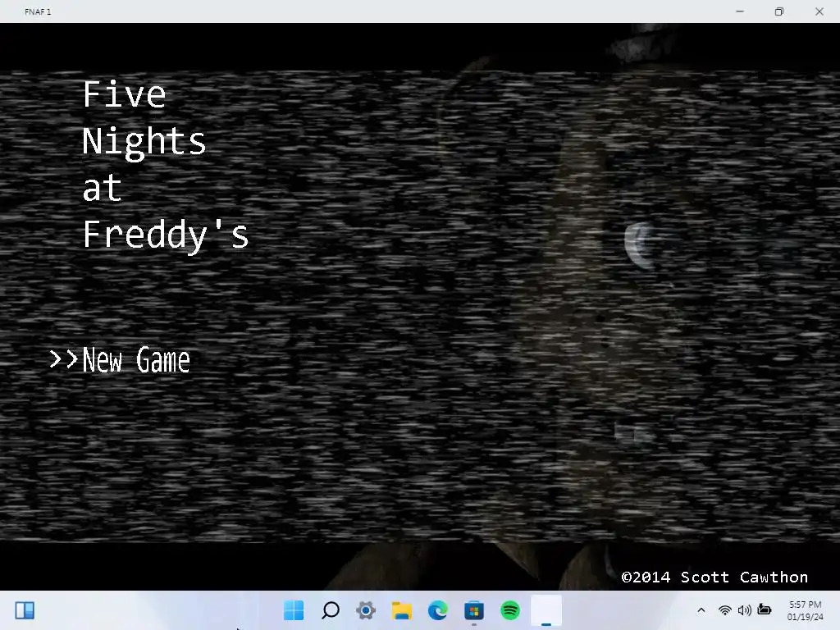Open Microsoft Edge from the taskbar
The height and width of the screenshot is (630, 840).
pyautogui.click(x=438, y=610)
